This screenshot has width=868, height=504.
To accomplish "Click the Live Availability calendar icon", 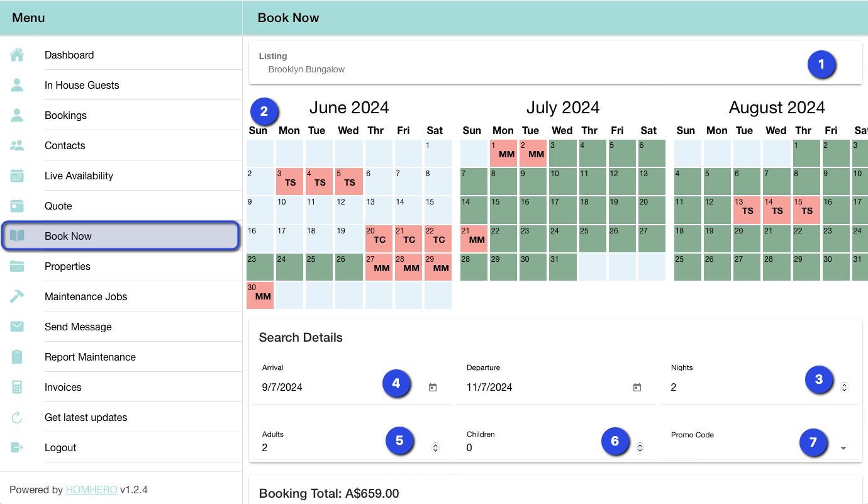I will click(17, 176).
